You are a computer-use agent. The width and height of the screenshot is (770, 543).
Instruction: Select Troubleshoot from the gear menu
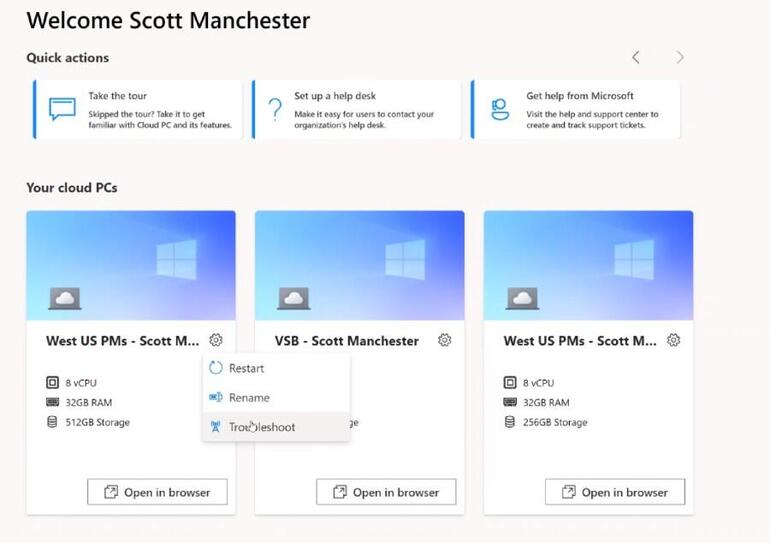pyautogui.click(x=276, y=427)
